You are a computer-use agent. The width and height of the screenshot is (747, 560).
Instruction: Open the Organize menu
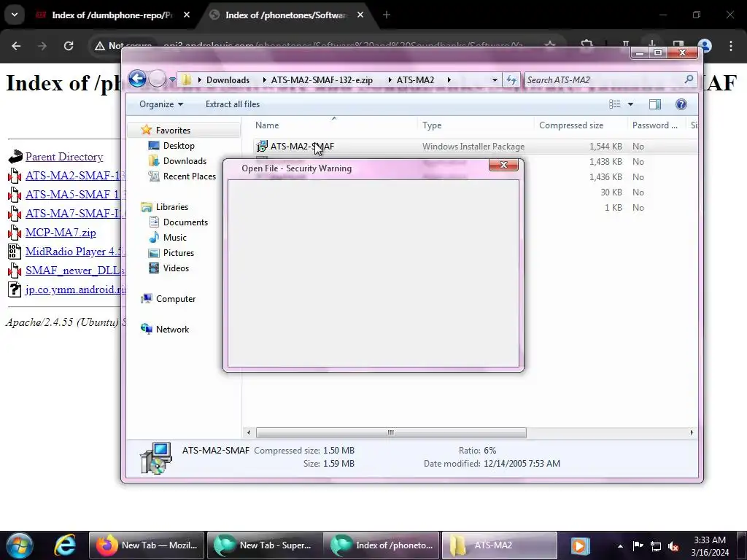coord(161,104)
